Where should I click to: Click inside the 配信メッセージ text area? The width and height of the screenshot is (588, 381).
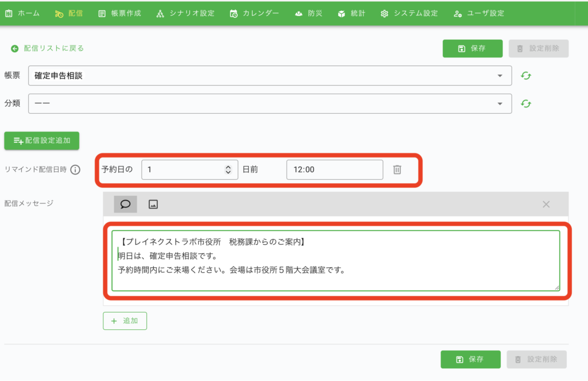pos(335,261)
